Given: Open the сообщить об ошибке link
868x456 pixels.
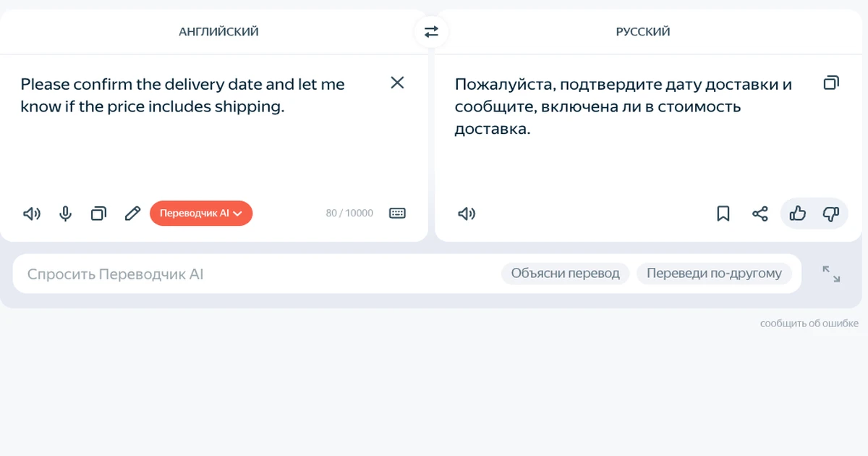Looking at the screenshot, I should [809, 324].
